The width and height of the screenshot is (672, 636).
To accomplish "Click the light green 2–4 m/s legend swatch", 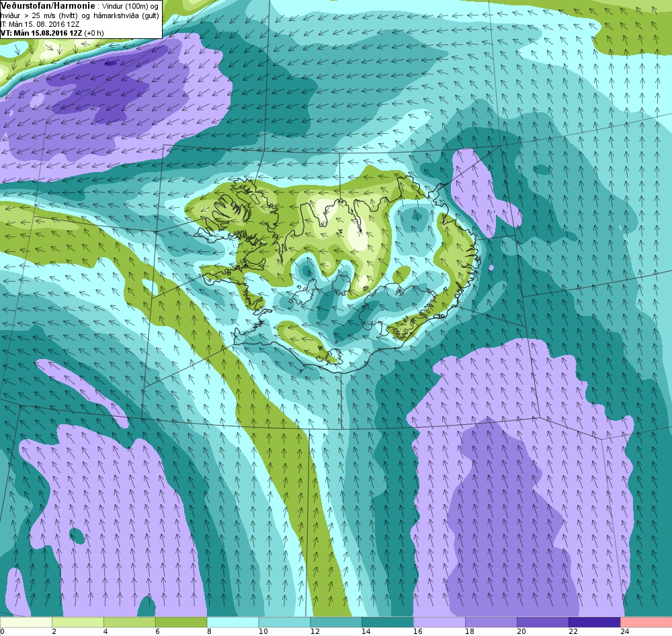I will pyautogui.click(x=78, y=623).
